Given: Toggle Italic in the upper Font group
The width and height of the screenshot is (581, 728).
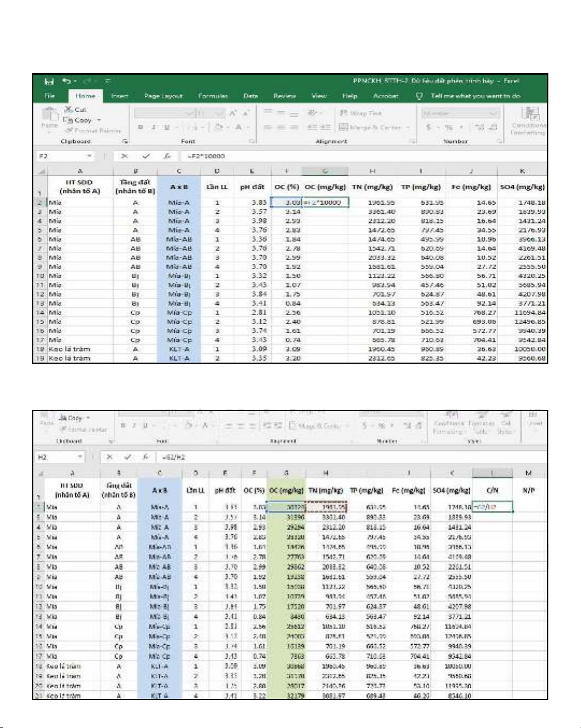Looking at the screenshot, I should [x=154, y=127].
